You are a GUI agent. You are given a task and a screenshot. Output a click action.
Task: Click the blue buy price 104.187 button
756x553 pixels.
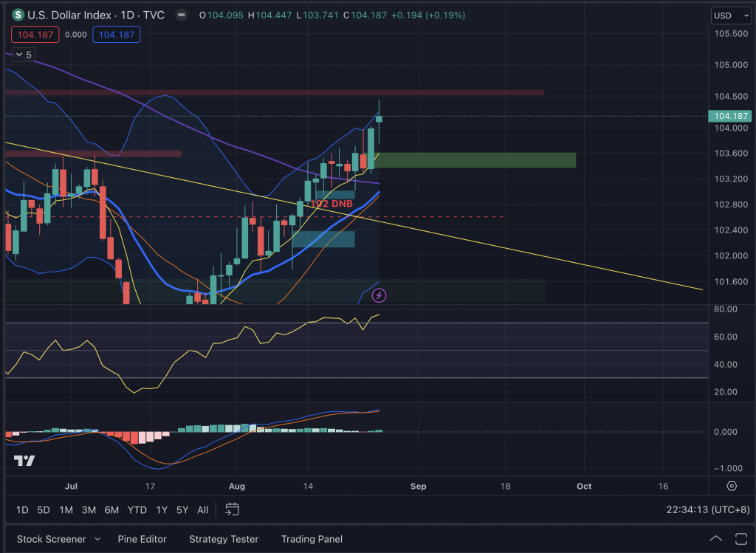pyautogui.click(x=116, y=35)
